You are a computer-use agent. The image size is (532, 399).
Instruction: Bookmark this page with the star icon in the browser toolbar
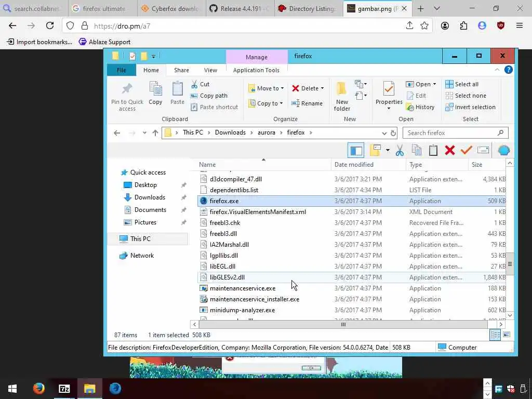pyautogui.click(x=424, y=26)
